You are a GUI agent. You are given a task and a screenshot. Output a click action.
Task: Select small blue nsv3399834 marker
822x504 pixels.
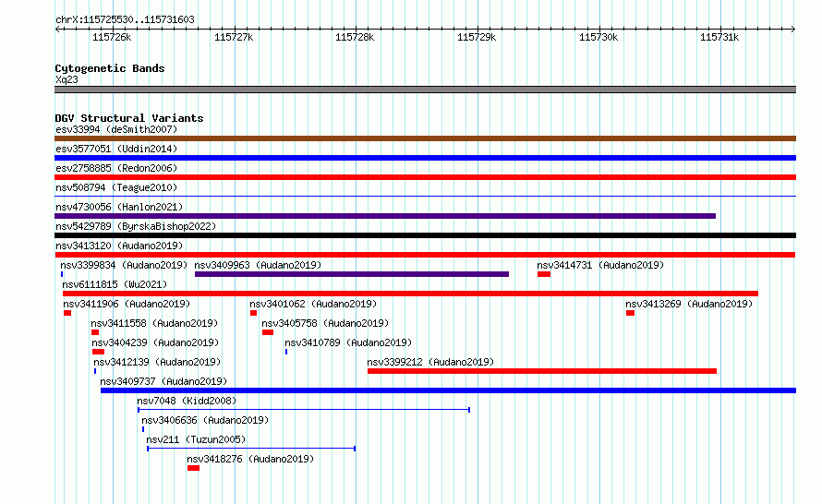(62, 274)
